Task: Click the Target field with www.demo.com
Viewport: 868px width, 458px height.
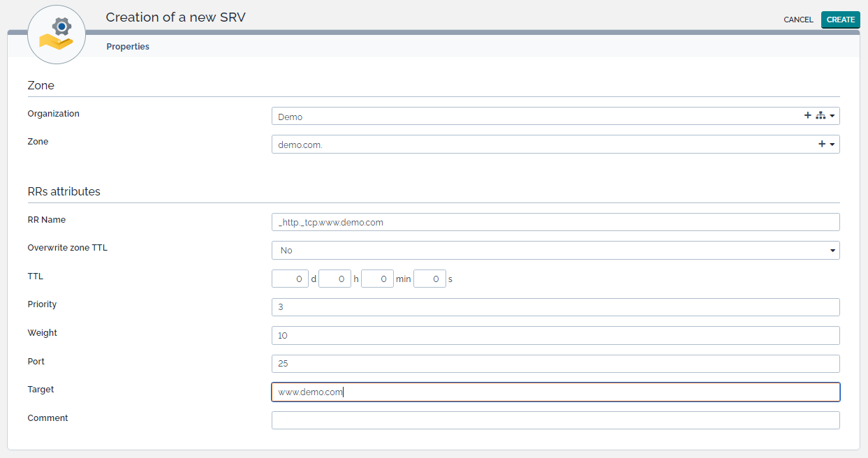Action: (x=555, y=392)
